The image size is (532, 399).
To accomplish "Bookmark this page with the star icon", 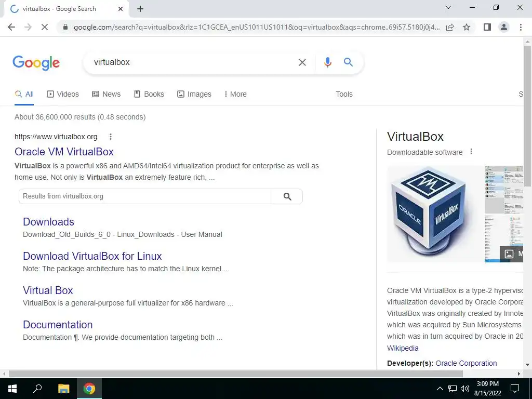I will click(x=467, y=27).
